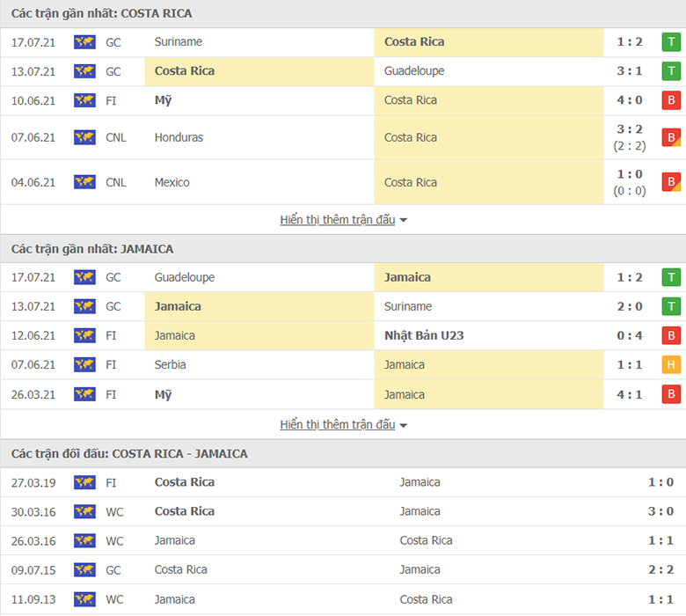Click the green T badge for Jamaica vs Suriname
The image size is (686, 616).
click(x=671, y=306)
